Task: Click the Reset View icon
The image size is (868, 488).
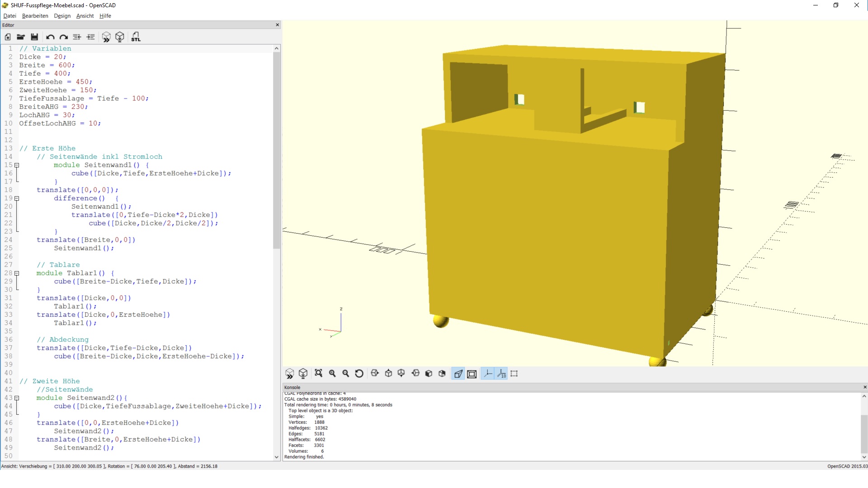Action: [359, 374]
